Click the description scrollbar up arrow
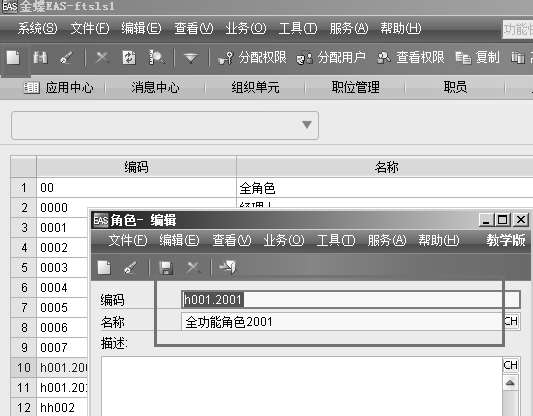533x416 pixels. click(510, 383)
